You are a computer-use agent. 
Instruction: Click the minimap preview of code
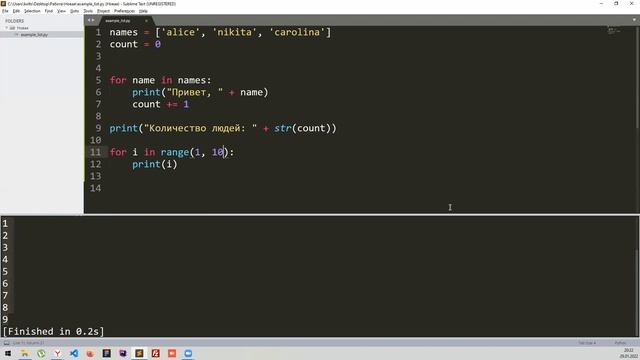(613, 31)
